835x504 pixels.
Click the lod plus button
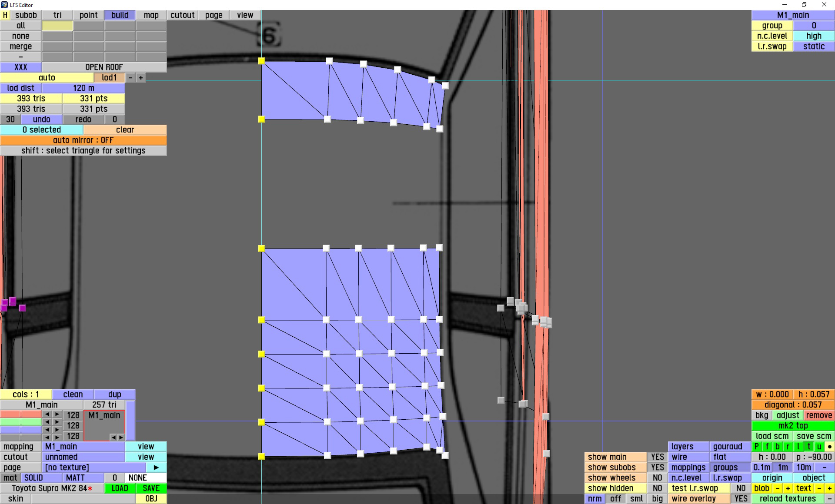141,78
